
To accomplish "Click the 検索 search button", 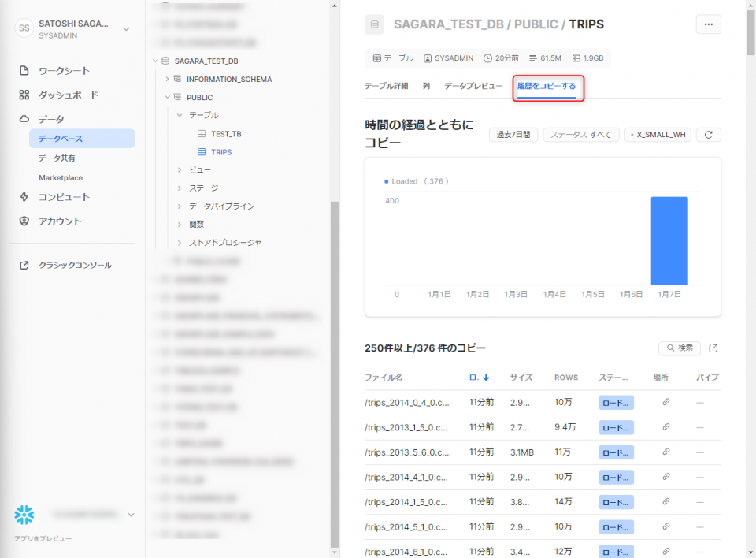I will point(680,348).
